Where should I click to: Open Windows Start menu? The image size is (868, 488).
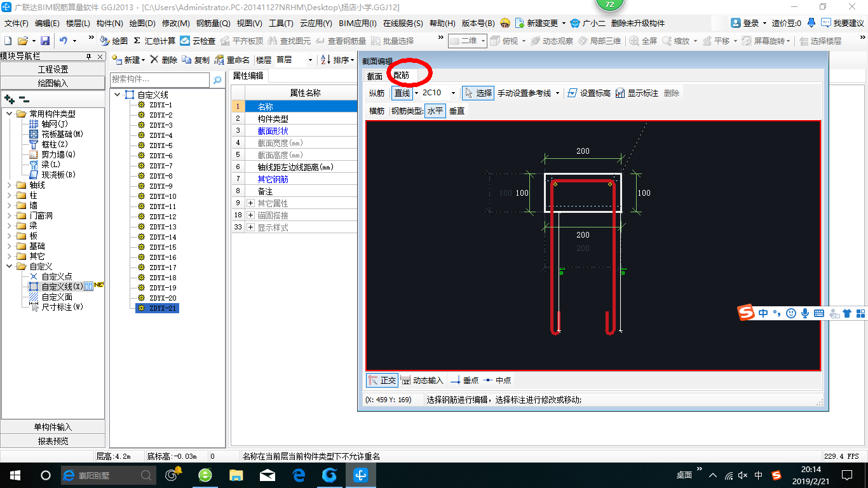coord(14,475)
